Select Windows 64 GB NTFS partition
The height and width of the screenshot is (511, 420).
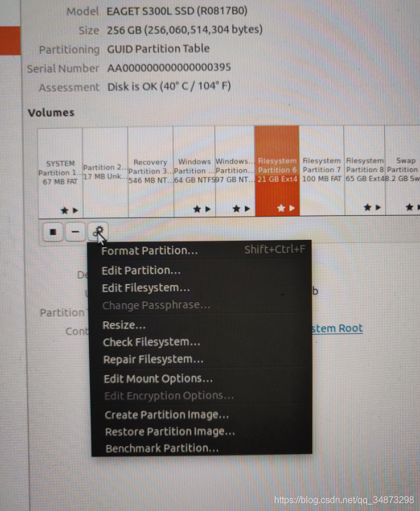[x=195, y=171]
